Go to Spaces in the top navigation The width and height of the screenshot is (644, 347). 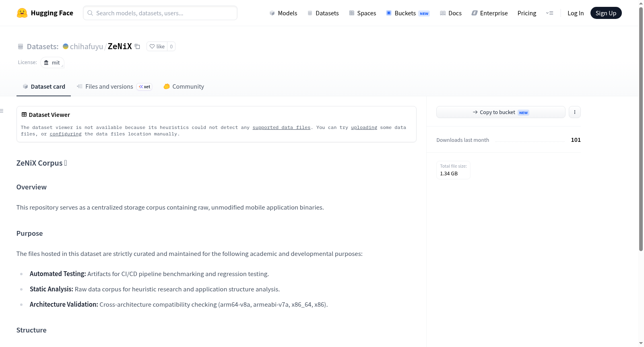362,13
